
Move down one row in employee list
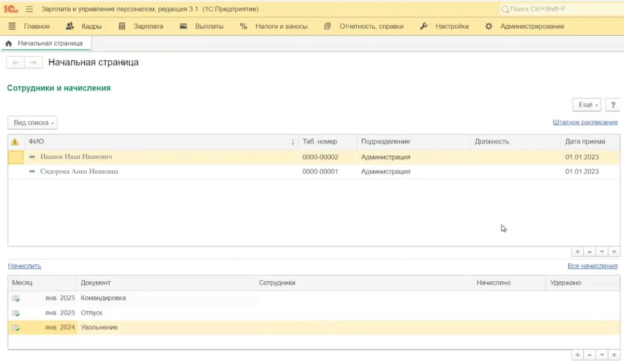pyautogui.click(x=602, y=252)
